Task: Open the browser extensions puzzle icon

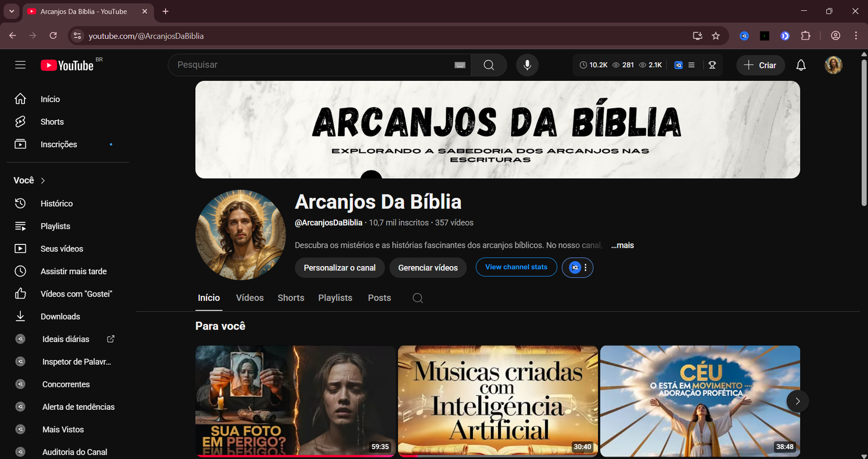Action: tap(806, 36)
